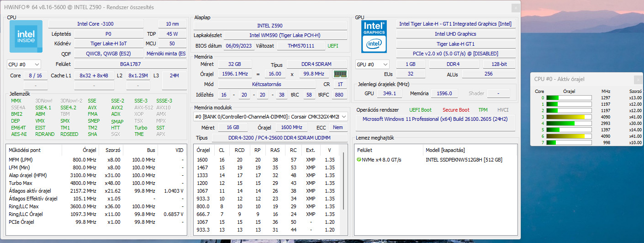
Task: Select the Turbo Max row
Action: coord(96,183)
